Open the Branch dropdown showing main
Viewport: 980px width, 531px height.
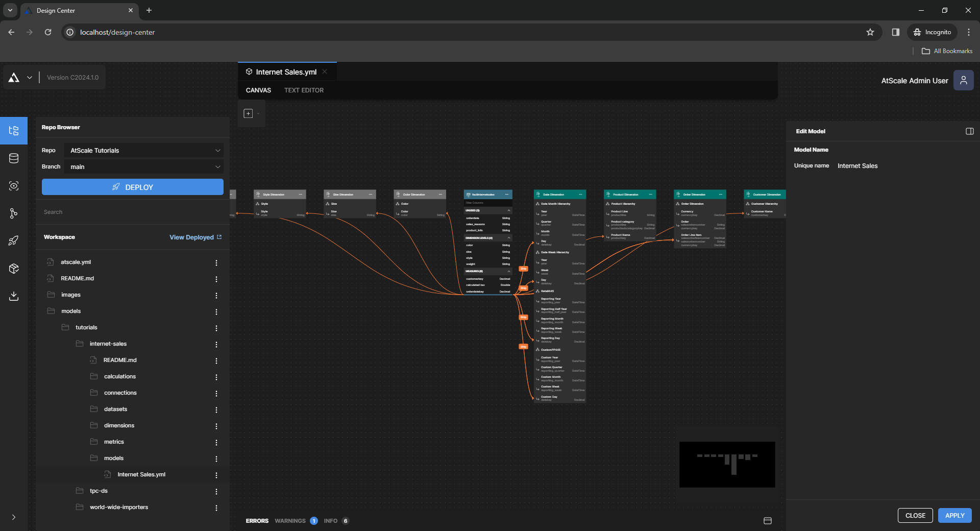coord(144,167)
